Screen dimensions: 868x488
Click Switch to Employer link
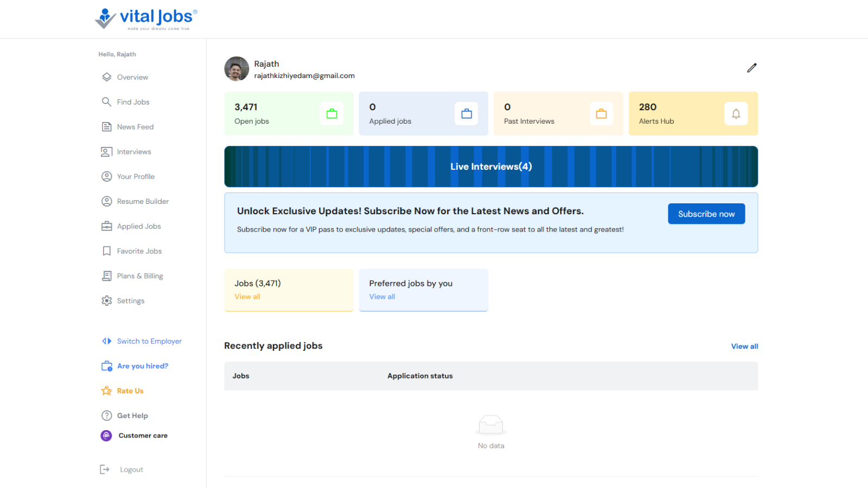(149, 341)
